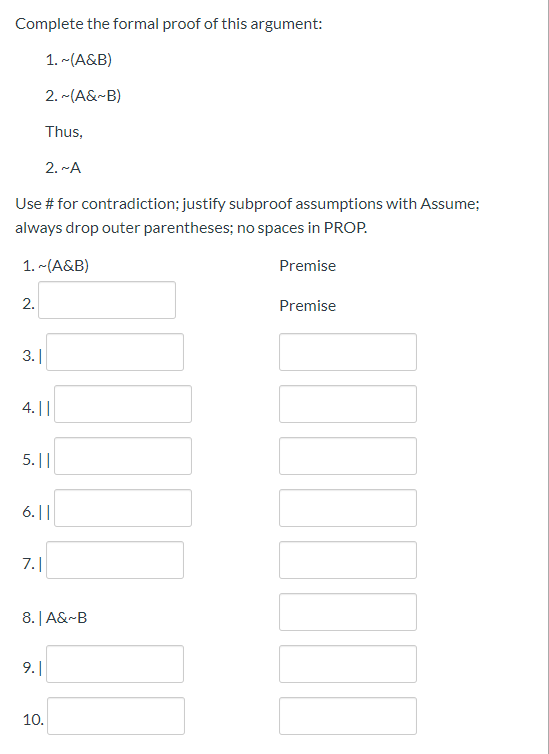This screenshot has height=754, width=549.
Task: Click the A&~B text on line 8
Action: click(x=66, y=617)
